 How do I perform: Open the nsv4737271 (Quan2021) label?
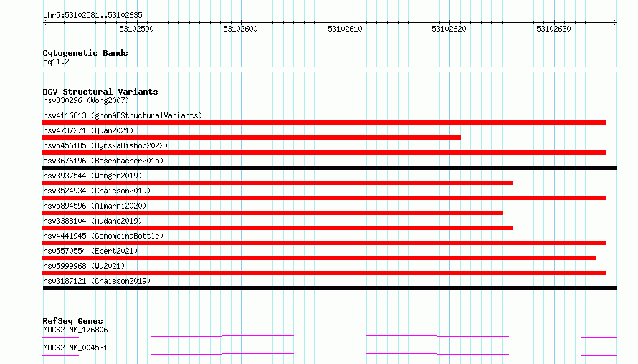(88, 130)
